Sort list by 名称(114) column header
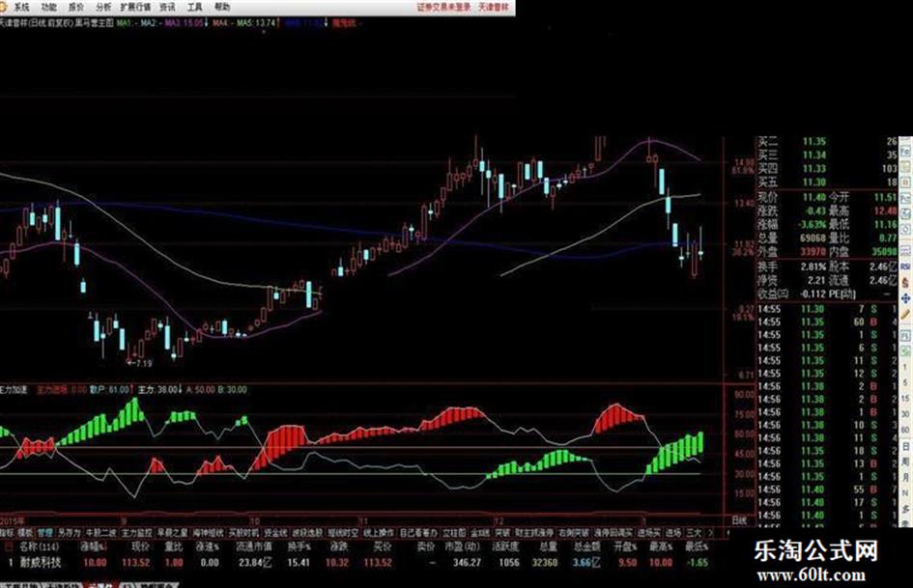This screenshot has width=913, height=588. click(x=40, y=547)
